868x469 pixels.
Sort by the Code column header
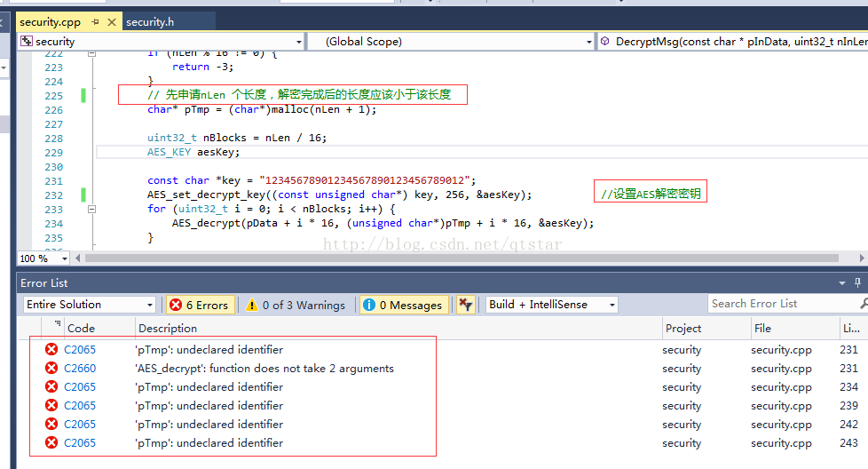tap(81, 329)
